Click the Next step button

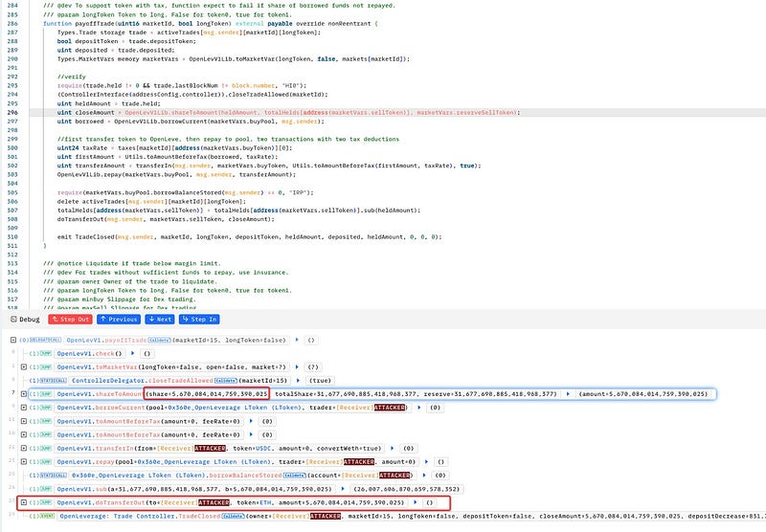click(159, 319)
